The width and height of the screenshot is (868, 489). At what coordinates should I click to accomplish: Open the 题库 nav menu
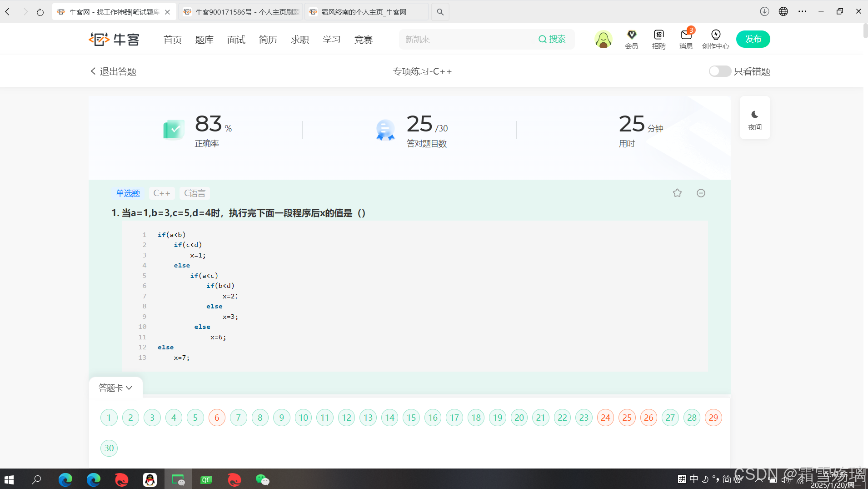pyautogui.click(x=205, y=40)
